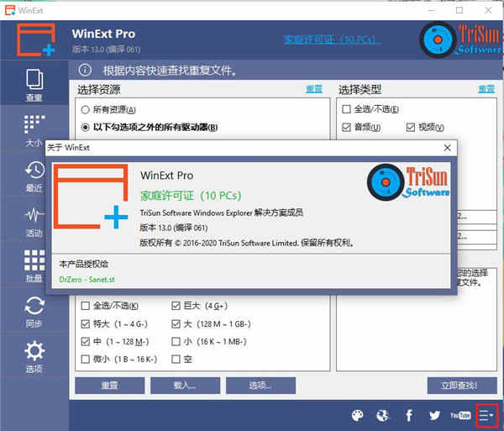Click the DrZero - Sanet.st licensee text
Screen dimensions: 504x431
[87, 279]
